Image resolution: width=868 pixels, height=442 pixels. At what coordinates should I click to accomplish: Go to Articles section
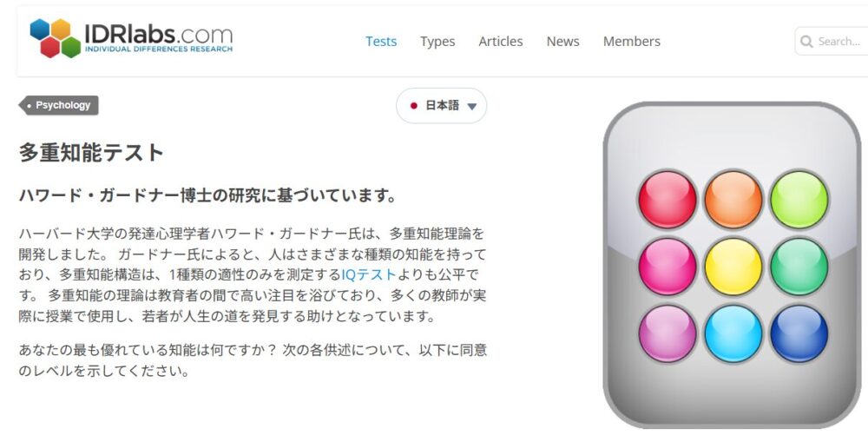point(501,42)
